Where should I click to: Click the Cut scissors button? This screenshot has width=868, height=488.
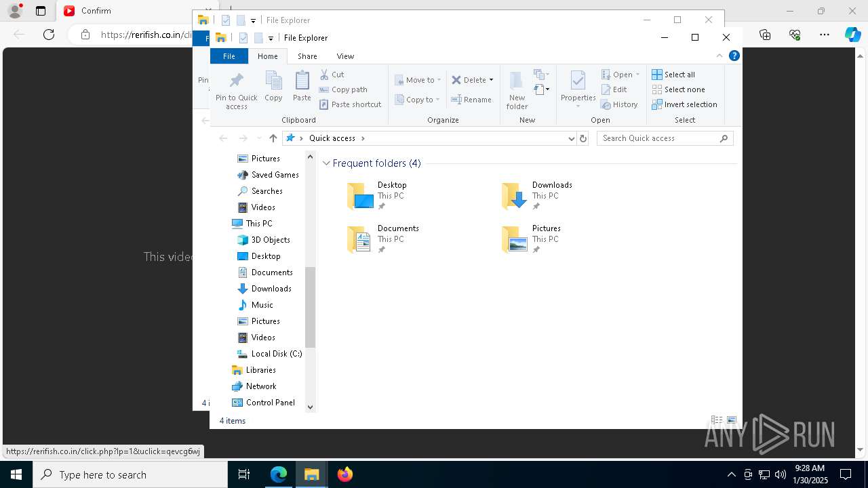coord(332,75)
